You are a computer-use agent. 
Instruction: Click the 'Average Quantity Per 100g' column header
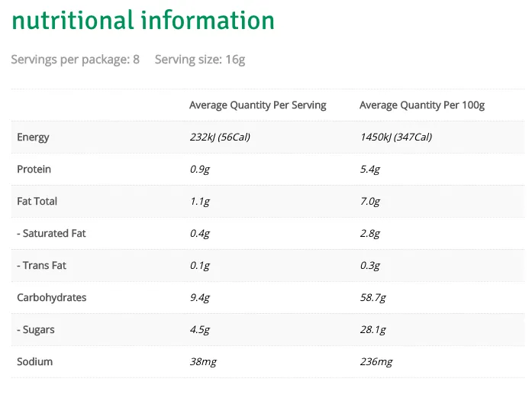tap(422, 105)
